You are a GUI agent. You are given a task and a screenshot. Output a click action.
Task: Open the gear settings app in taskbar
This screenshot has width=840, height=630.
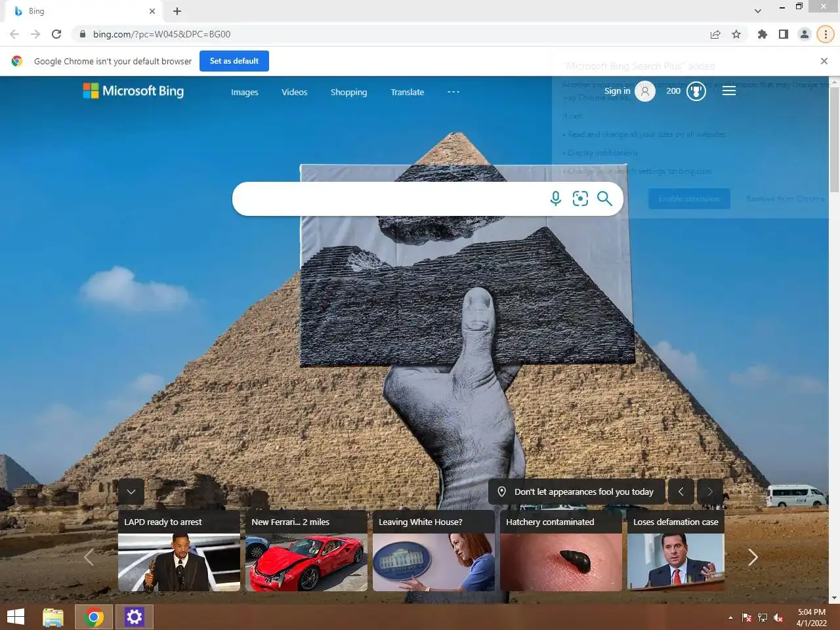[135, 617]
